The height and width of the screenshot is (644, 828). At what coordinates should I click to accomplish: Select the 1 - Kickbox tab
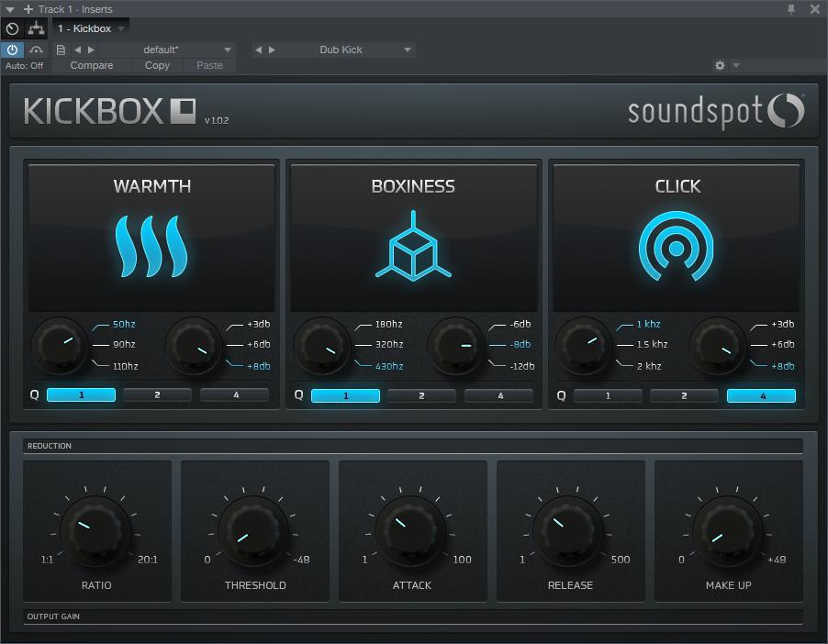pyautogui.click(x=87, y=28)
